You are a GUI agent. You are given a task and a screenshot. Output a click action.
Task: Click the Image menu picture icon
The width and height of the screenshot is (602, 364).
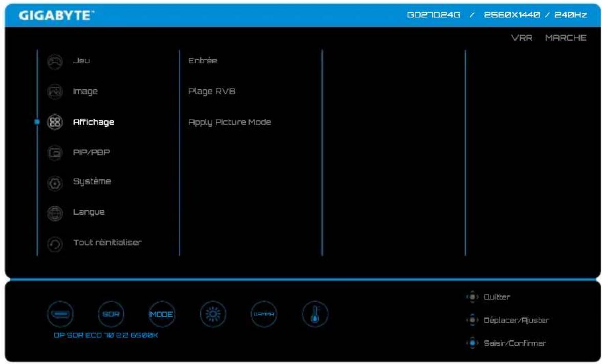[x=55, y=92]
